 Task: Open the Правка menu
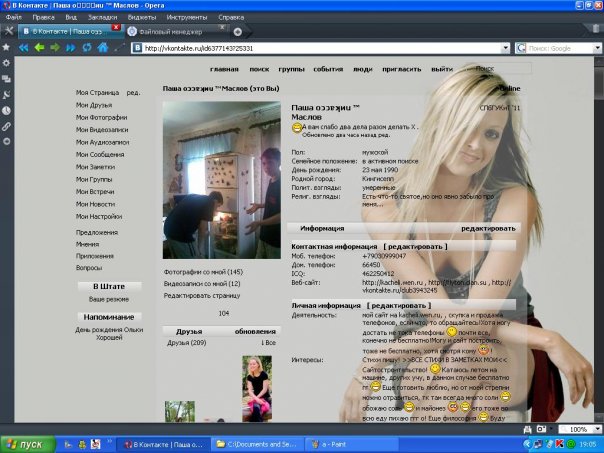click(43, 17)
